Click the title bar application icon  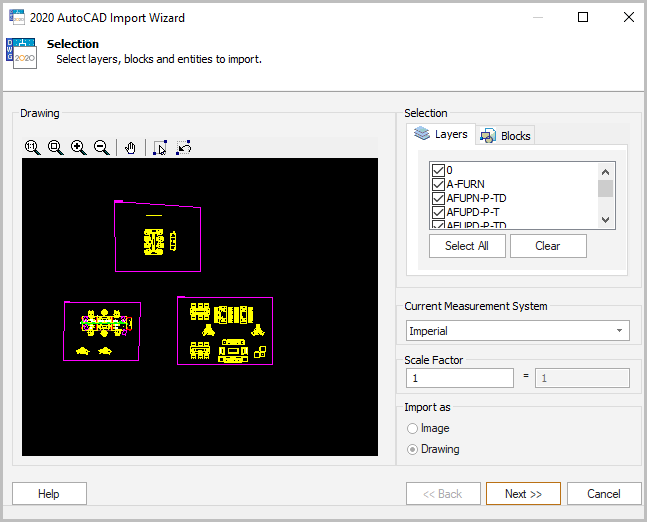(17, 17)
